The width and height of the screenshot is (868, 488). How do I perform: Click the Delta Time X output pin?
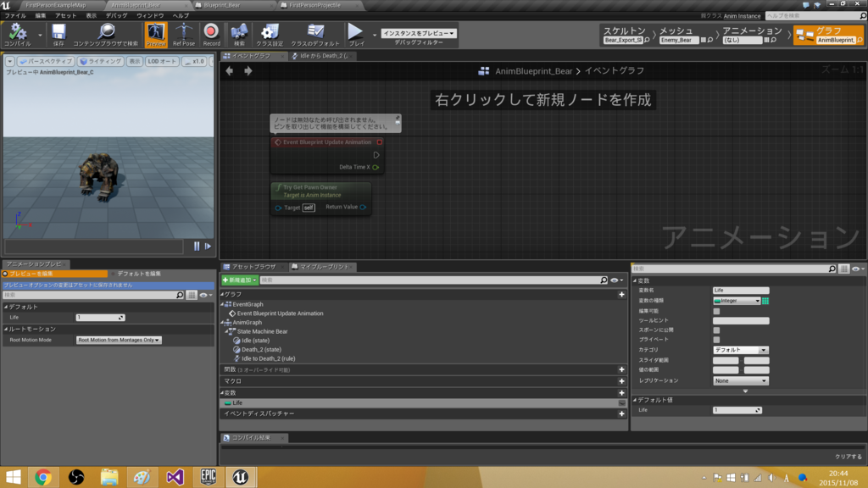tap(376, 167)
